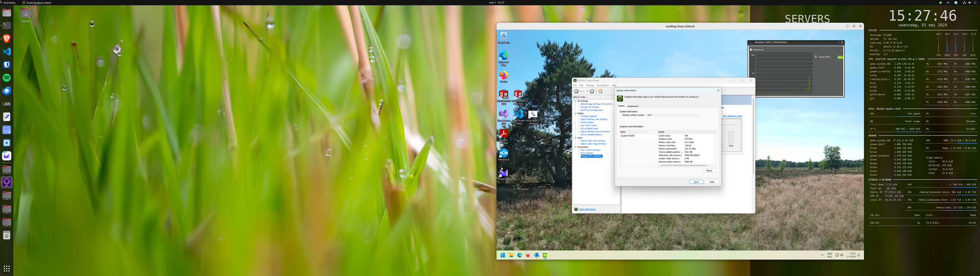Open Nextcloud desktop shortcut
This screenshot has width=980, height=276.
coord(504,154)
